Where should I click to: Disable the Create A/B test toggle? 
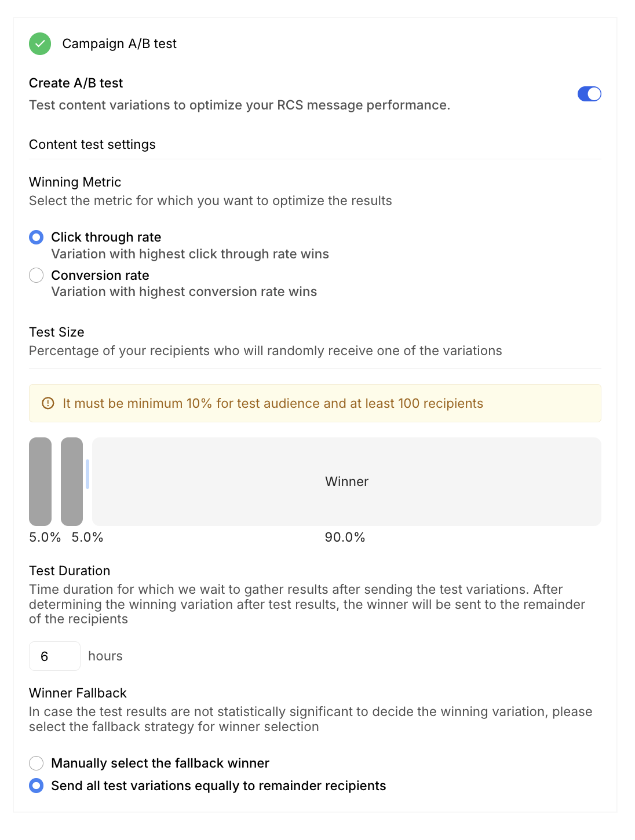[589, 94]
